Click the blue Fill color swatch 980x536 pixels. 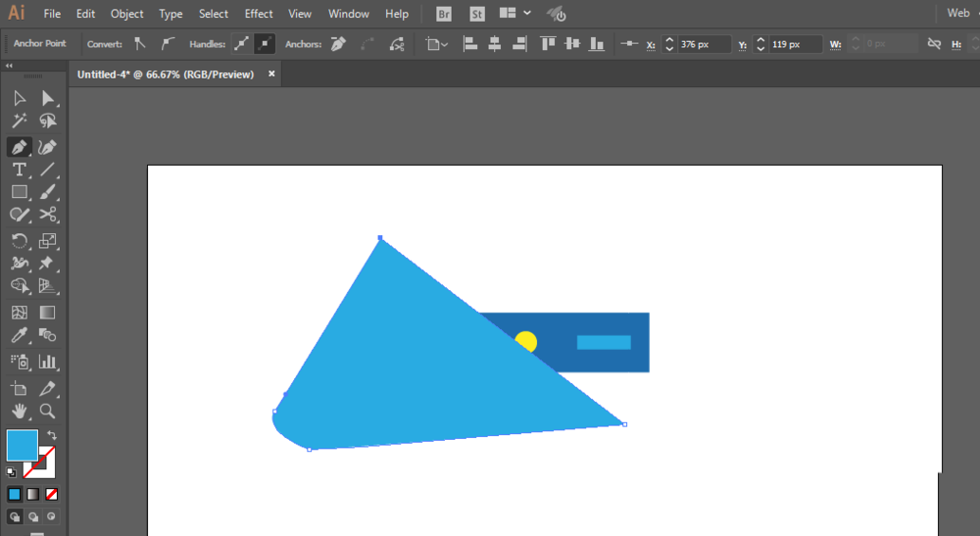pyautogui.click(x=22, y=445)
